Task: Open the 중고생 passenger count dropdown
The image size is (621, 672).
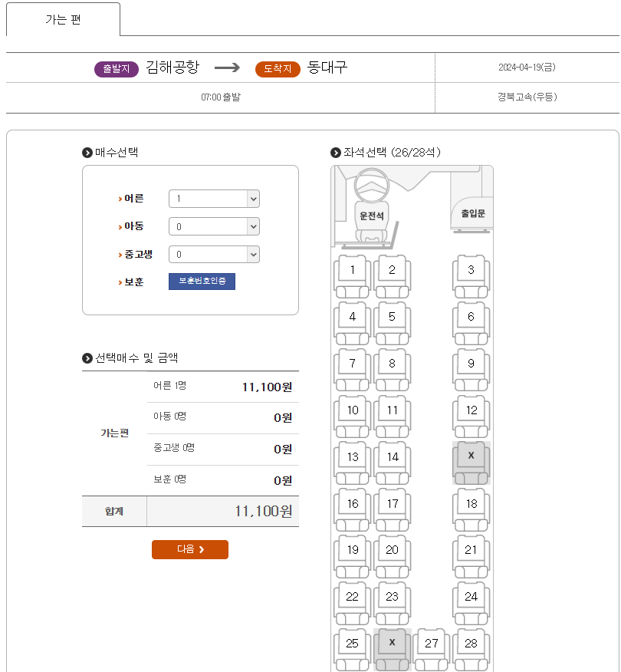Action: click(x=214, y=254)
